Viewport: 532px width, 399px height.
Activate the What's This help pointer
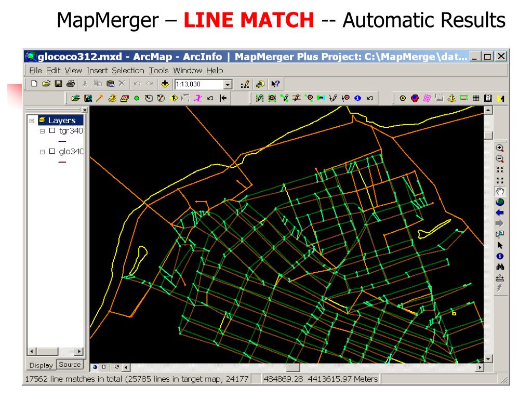[275, 84]
